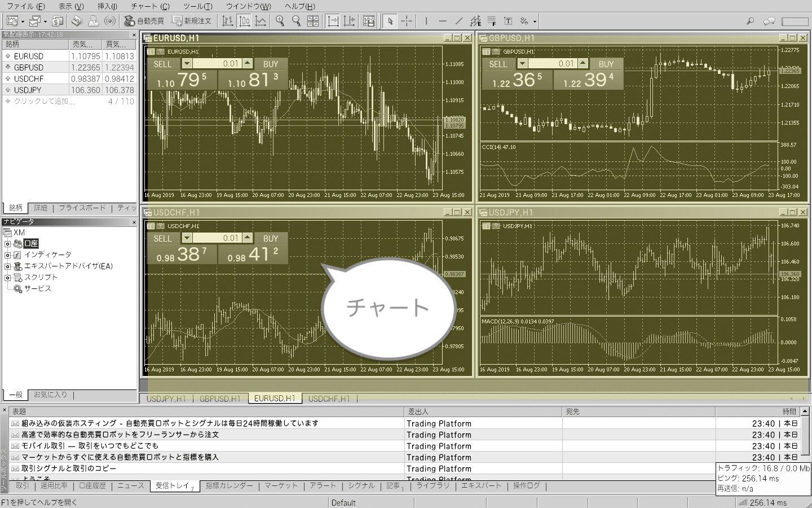The height and width of the screenshot is (508, 812).
Task: Click the cloud-shaped toolbar icon
Action: pos(94,21)
